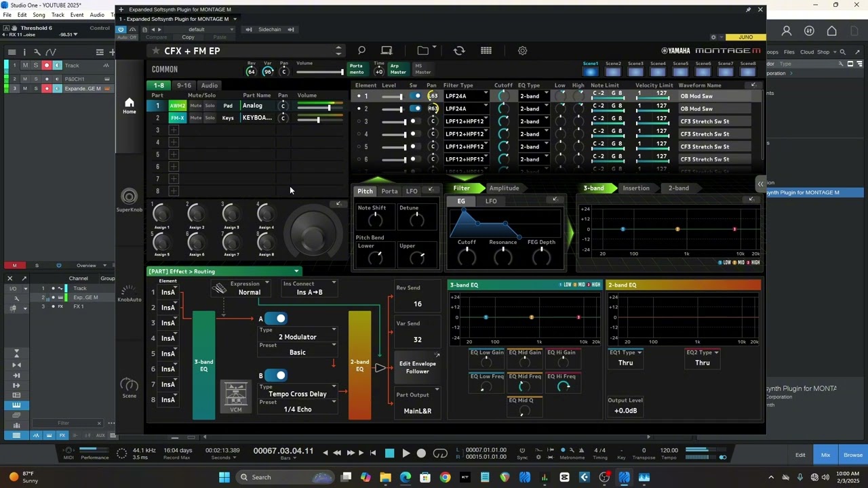Select the AWM2 part 1 icon

click(x=177, y=106)
